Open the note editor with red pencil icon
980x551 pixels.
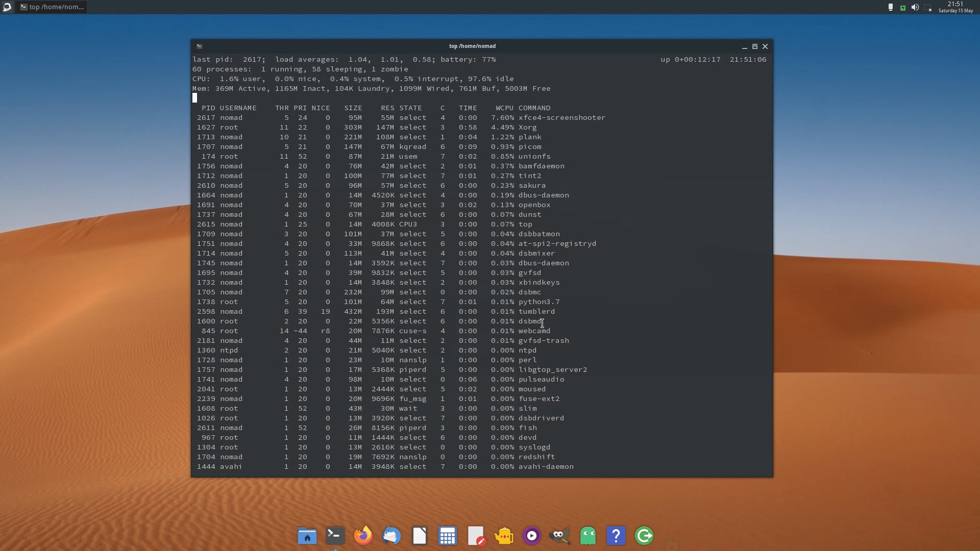[476, 535]
